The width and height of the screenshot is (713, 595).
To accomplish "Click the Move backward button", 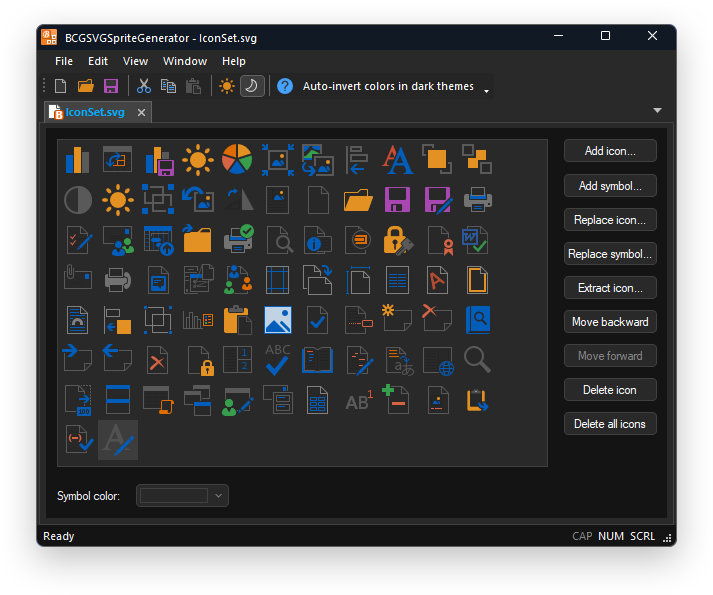I will tap(610, 322).
